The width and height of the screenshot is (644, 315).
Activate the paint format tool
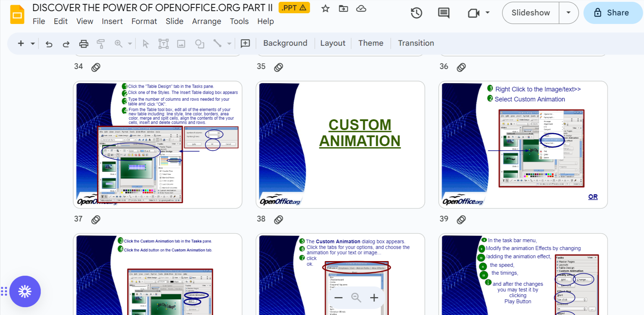click(x=101, y=44)
